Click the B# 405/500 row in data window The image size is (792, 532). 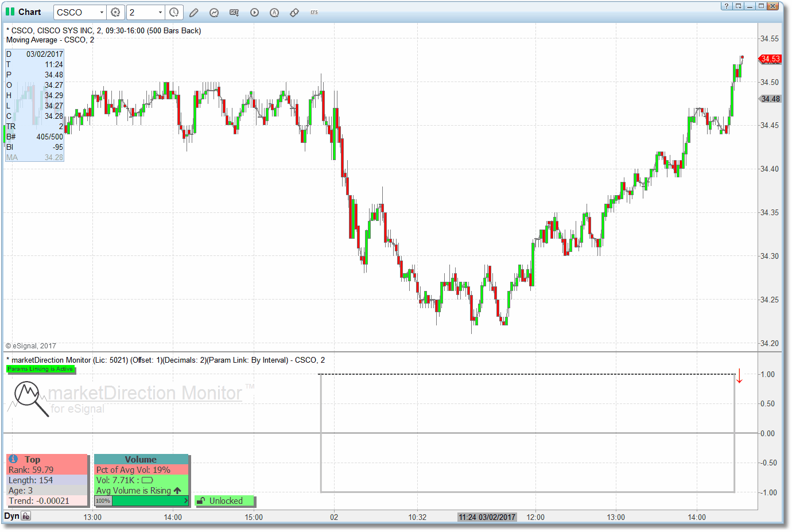click(x=34, y=137)
